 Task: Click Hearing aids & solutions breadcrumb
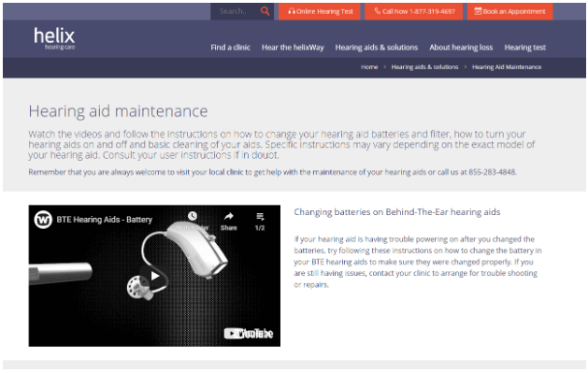tap(425, 67)
